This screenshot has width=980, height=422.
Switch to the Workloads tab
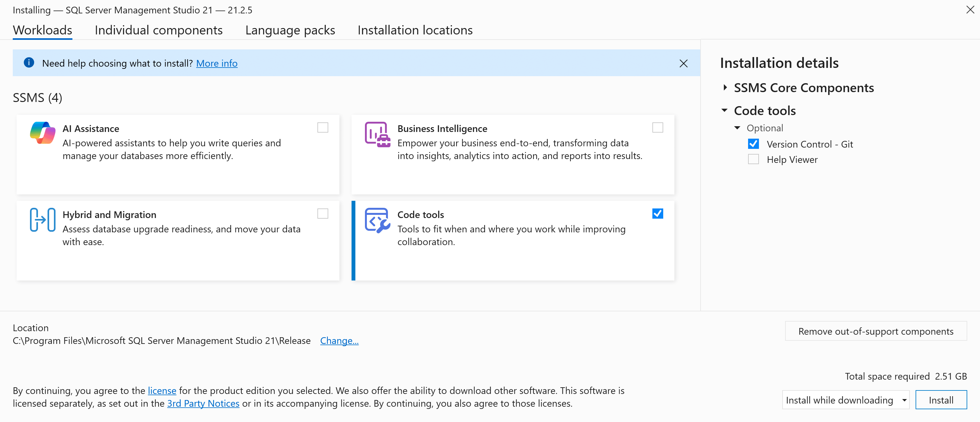point(42,30)
